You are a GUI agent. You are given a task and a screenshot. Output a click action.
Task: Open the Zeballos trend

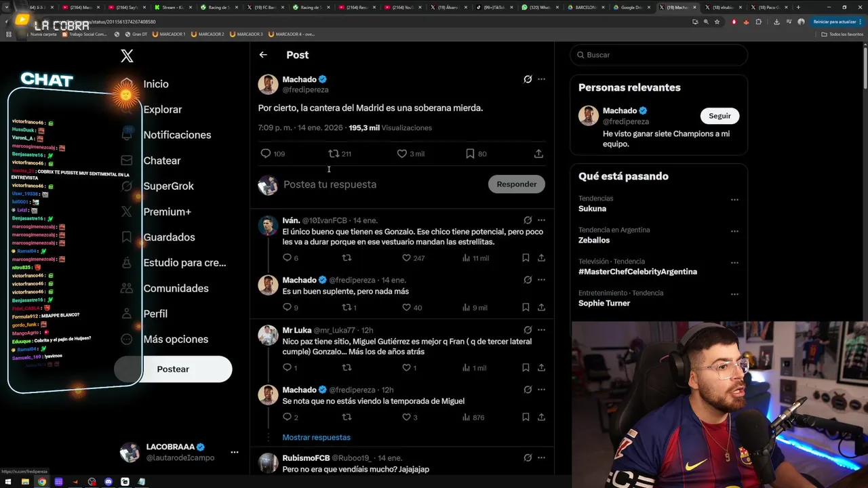[594, 240]
